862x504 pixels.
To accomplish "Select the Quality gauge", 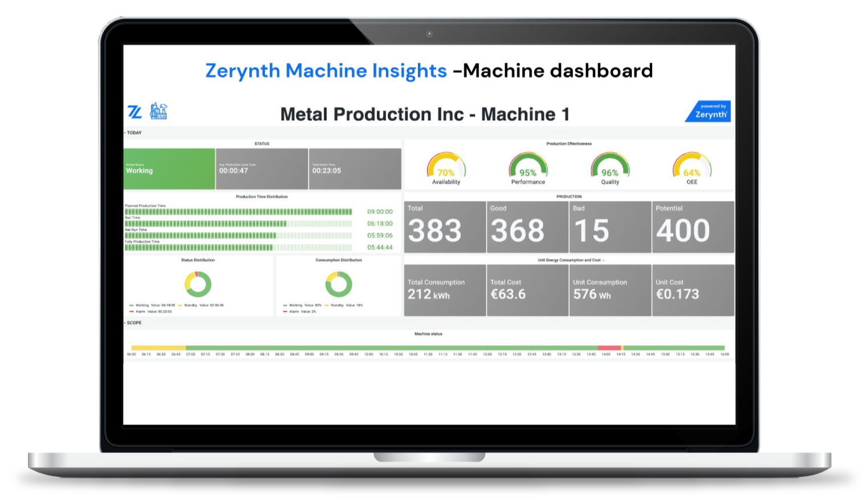I will click(609, 165).
